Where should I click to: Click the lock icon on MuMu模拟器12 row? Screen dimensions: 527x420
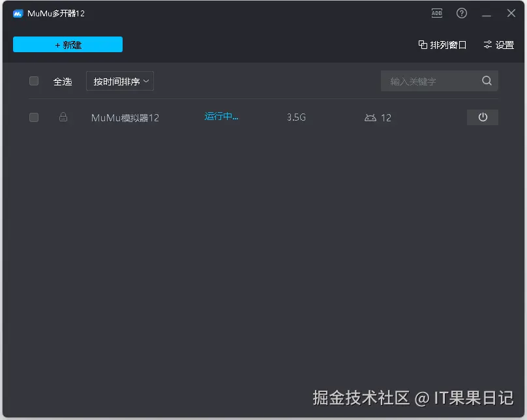(x=63, y=117)
